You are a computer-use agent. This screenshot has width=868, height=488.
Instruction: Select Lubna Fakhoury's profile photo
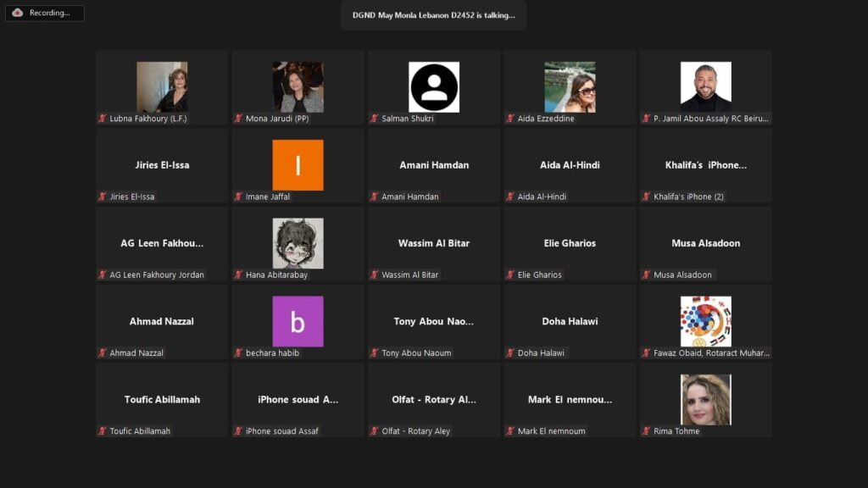pos(162,87)
